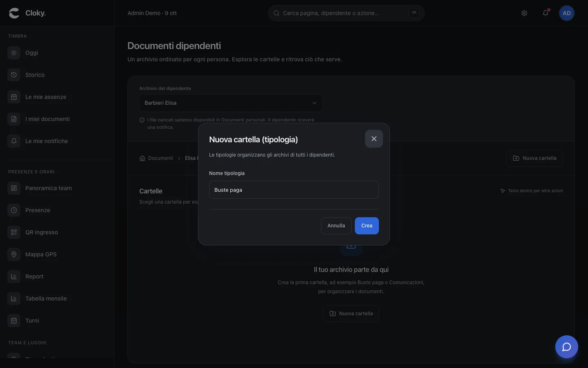Image resolution: width=588 pixels, height=368 pixels.
Task: Open QR ingresso code icon
Action: coord(14,232)
